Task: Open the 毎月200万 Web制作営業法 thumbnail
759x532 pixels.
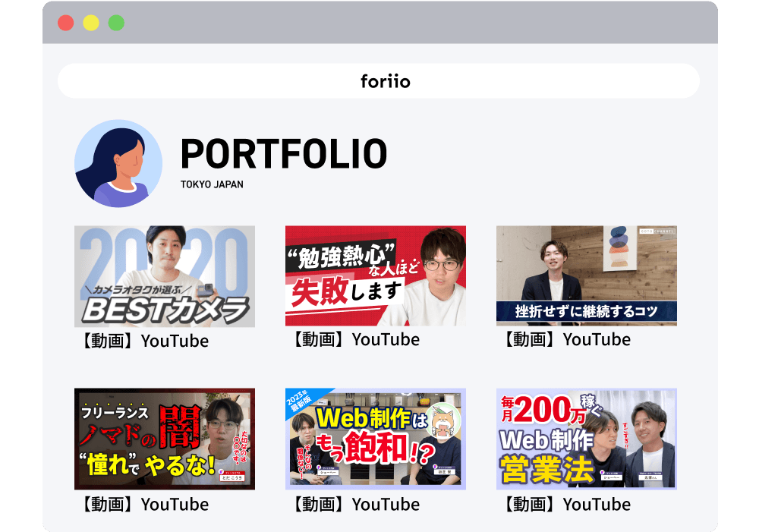Action: point(586,439)
